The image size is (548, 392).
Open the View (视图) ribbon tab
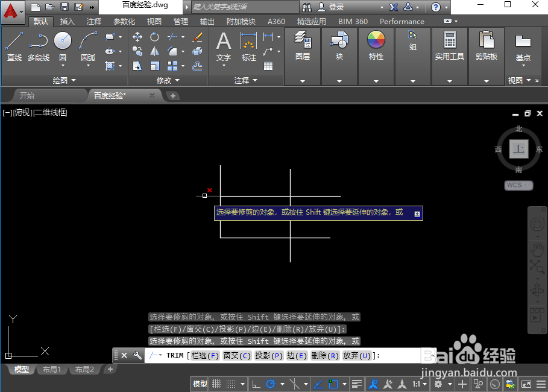[x=154, y=21]
